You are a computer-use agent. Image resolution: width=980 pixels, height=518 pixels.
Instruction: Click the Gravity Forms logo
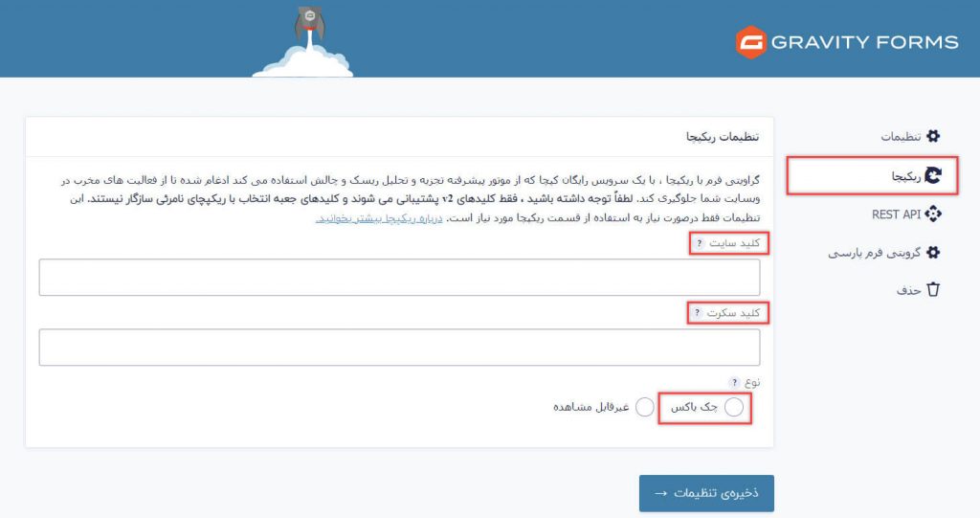pyautogui.click(x=847, y=42)
